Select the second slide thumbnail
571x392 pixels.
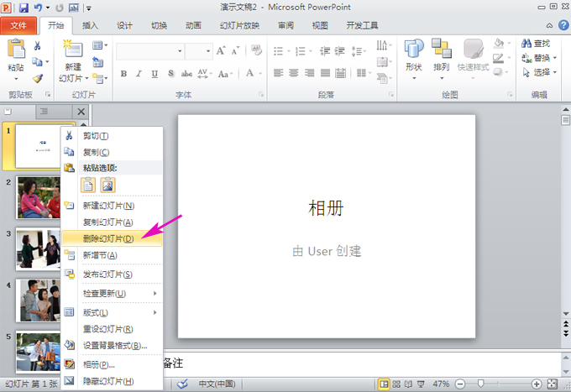pyautogui.click(x=38, y=197)
